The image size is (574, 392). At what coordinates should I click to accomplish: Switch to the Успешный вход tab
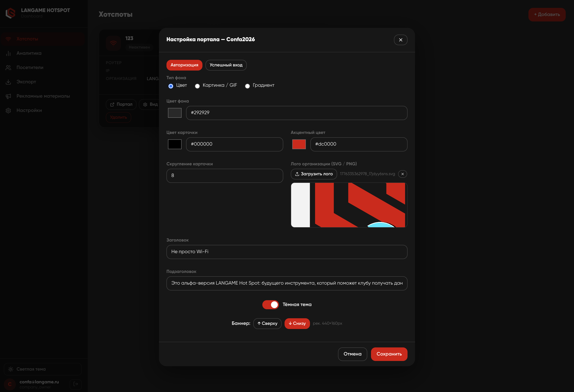click(x=226, y=65)
